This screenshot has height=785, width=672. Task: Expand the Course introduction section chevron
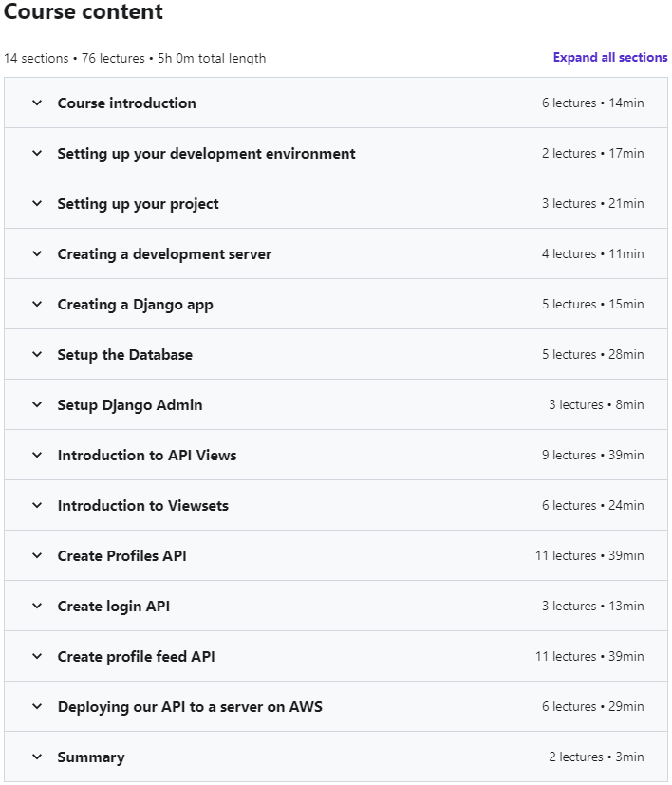[37, 103]
